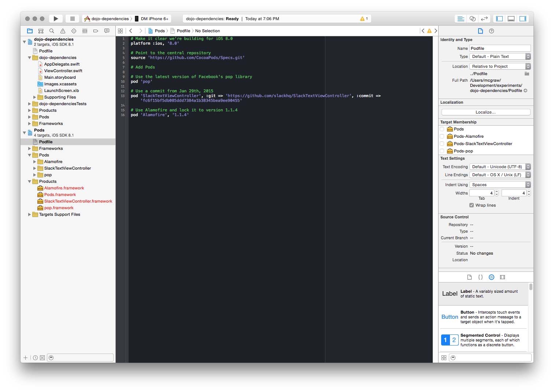The width and height of the screenshot is (554, 392).
Task: Show the Media library
Action: [x=503, y=277]
